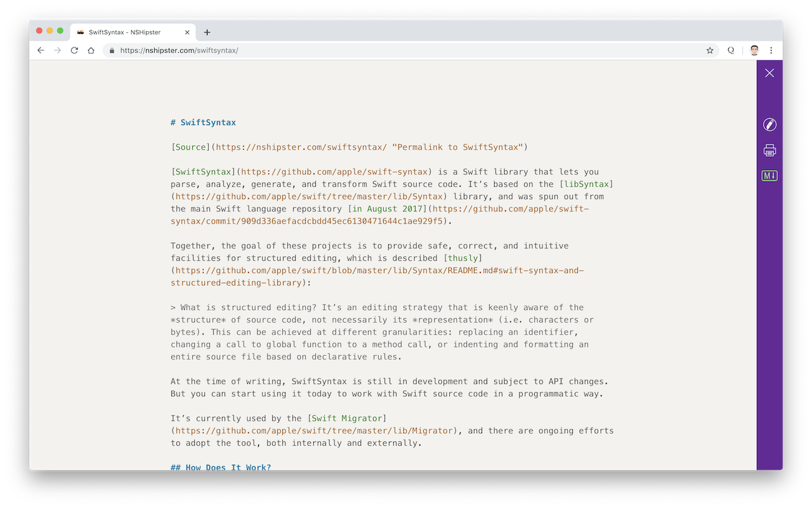Click the Swift Migrator link text

click(x=346, y=418)
